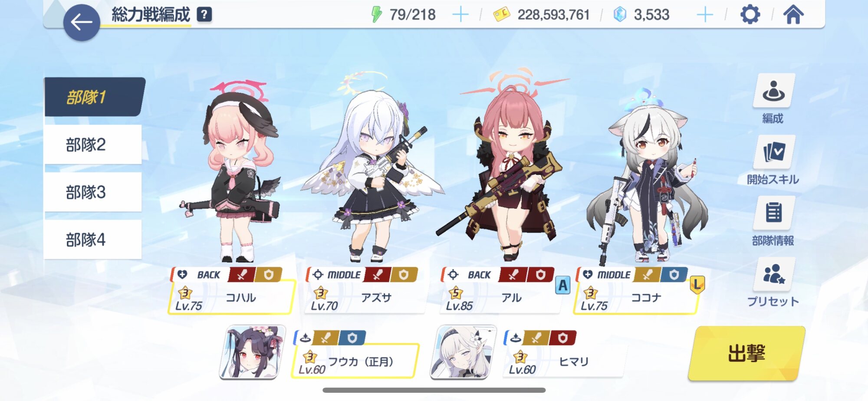This screenshot has height=401, width=868.
Task: Select アル Lv.85 character card
Action: pyautogui.click(x=502, y=290)
